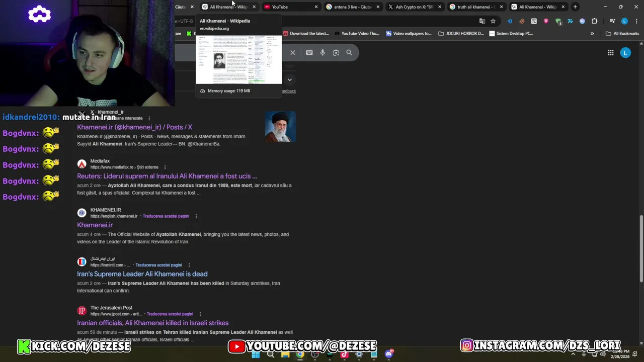This screenshot has width=644, height=362.
Task: Clear the Google search box with X
Action: coord(293,52)
